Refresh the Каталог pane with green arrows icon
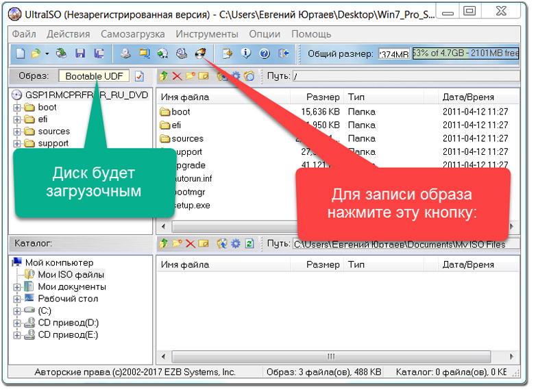The width and height of the screenshot is (538, 392). point(249,244)
